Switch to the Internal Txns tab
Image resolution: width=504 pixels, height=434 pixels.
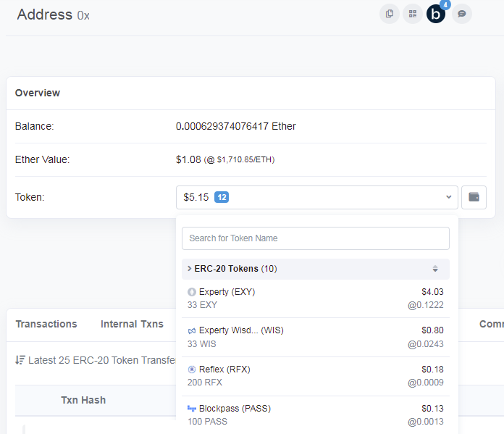click(x=132, y=324)
